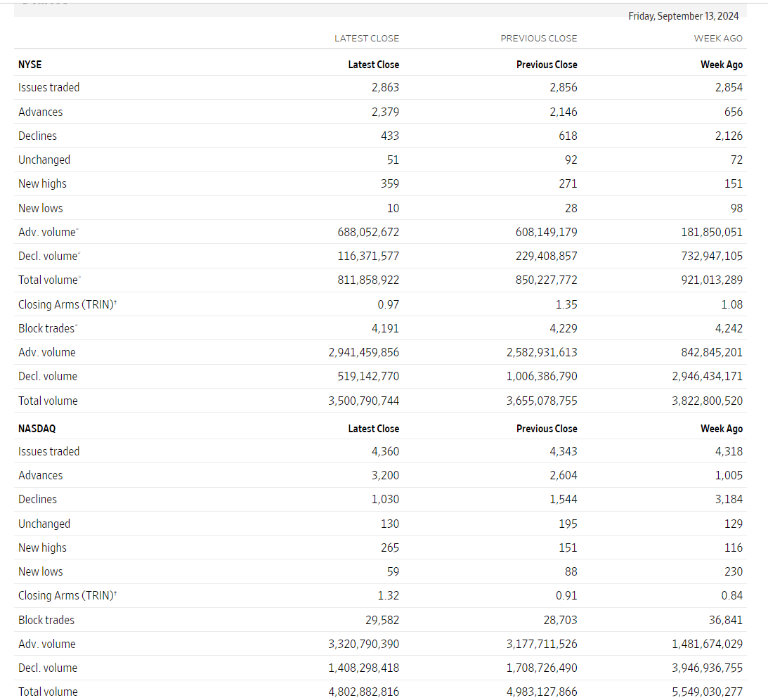Select NYSE Declines latest value 433

pyautogui.click(x=390, y=136)
